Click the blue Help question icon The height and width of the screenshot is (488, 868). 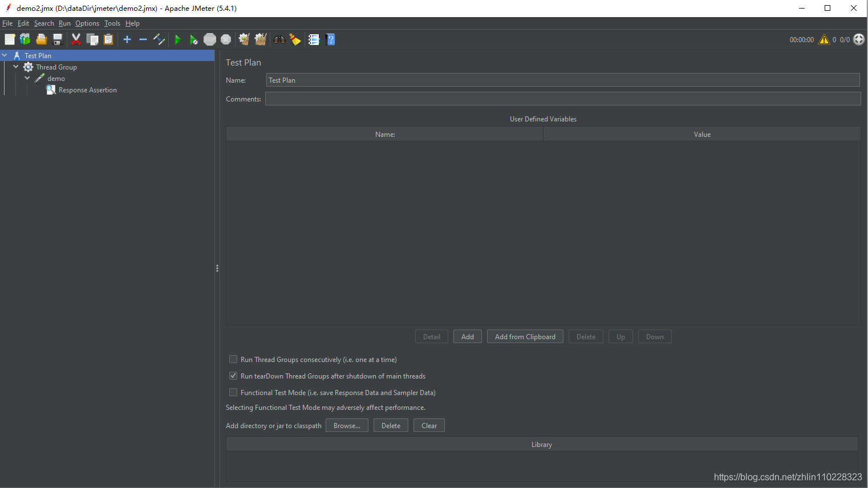click(330, 39)
